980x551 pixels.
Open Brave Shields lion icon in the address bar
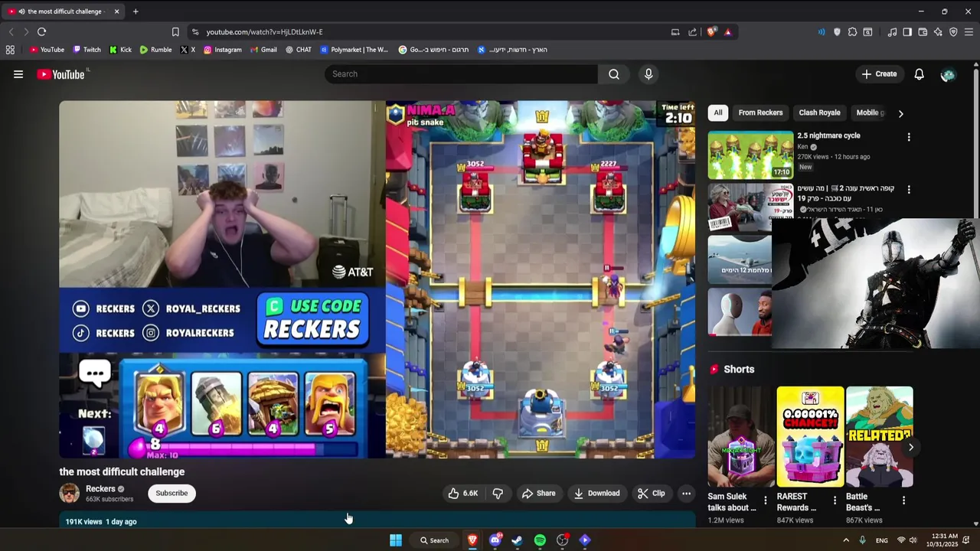(711, 32)
